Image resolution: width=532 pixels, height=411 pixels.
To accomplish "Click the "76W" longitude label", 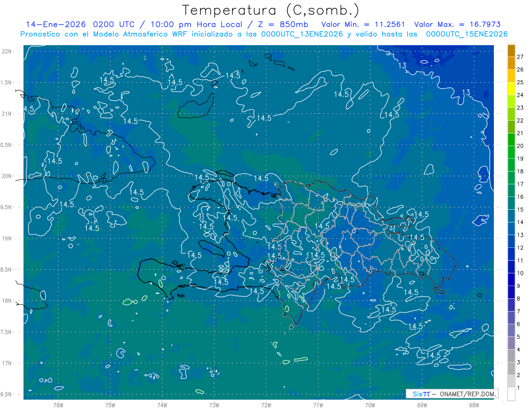I will point(58,405).
